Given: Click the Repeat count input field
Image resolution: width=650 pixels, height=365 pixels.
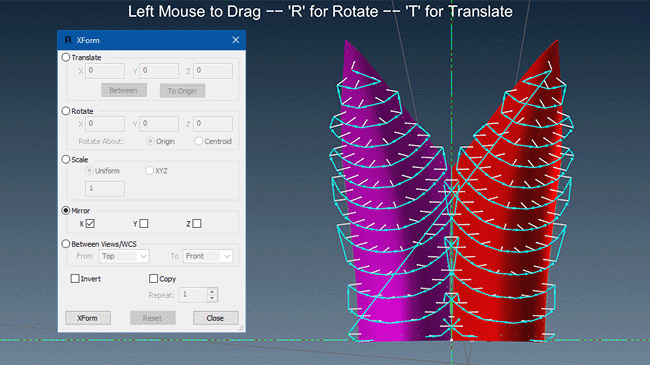Looking at the screenshot, I should click(x=193, y=294).
